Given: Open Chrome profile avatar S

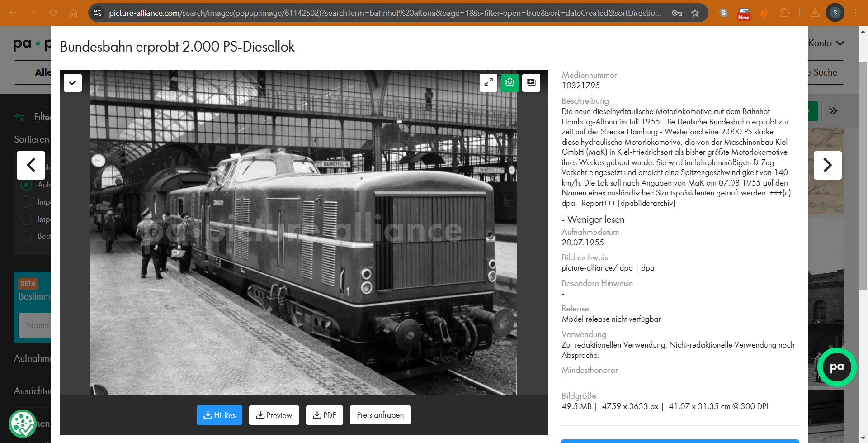Looking at the screenshot, I should pyautogui.click(x=835, y=13).
